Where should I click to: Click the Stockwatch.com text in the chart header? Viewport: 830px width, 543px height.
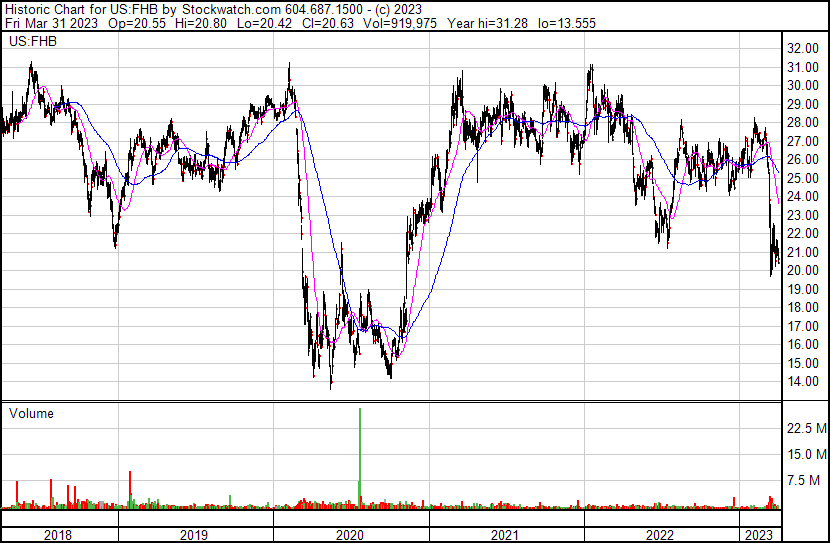(227, 9)
